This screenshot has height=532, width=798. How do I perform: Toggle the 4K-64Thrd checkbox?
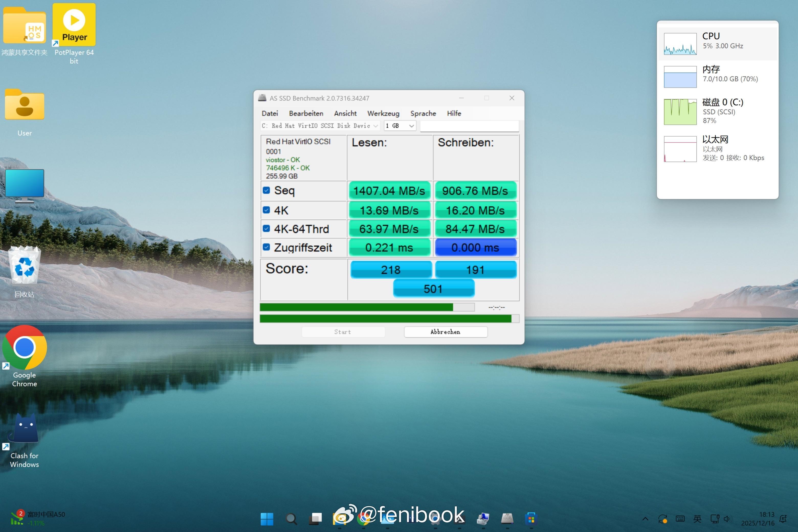(266, 229)
